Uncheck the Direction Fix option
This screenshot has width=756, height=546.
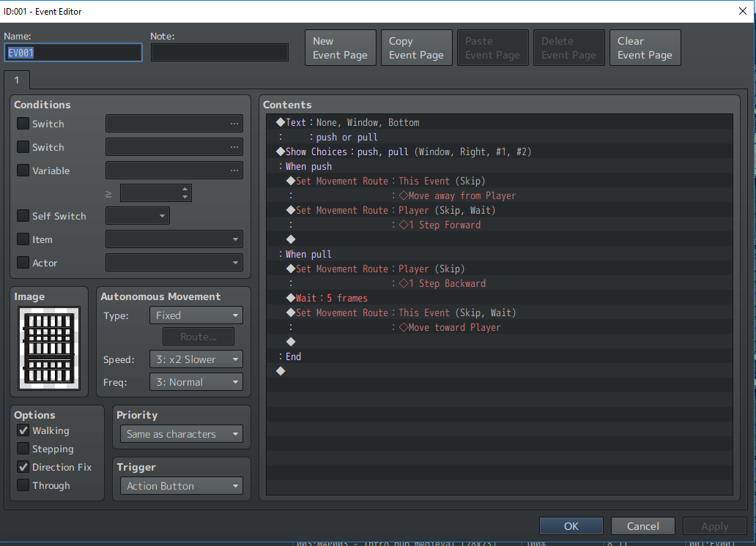(23, 467)
